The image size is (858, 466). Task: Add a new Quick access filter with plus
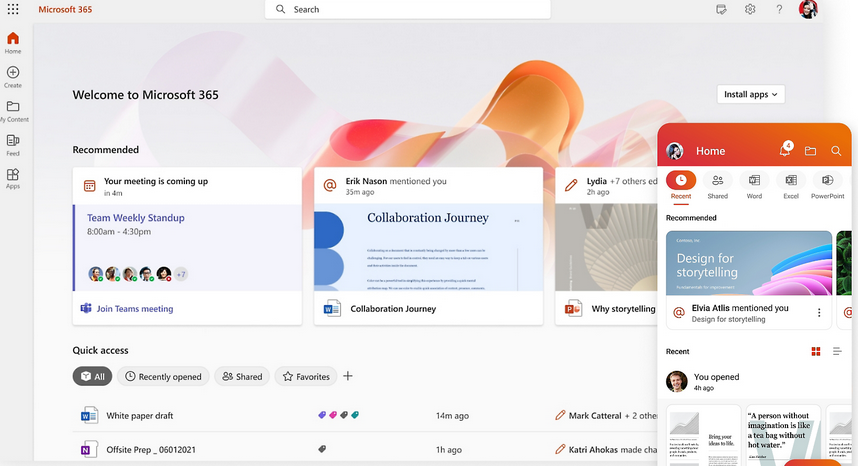[x=348, y=376]
